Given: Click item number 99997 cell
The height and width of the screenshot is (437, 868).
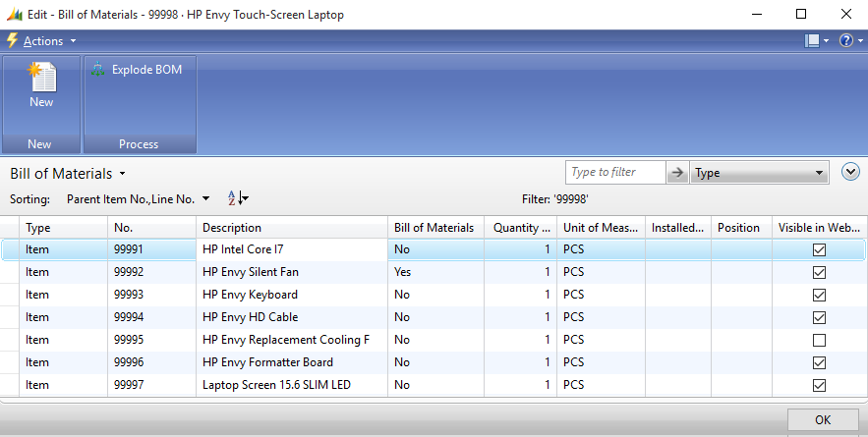Looking at the screenshot, I should (151, 385).
